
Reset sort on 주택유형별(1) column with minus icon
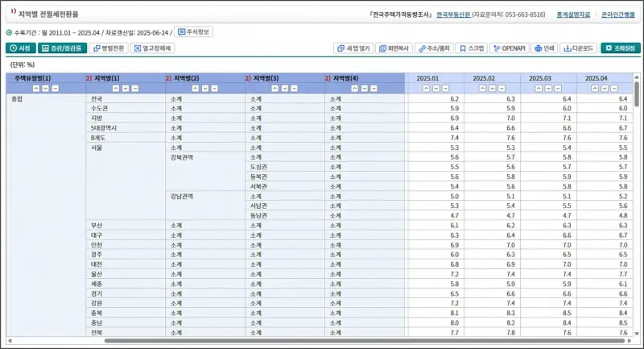click(55, 89)
